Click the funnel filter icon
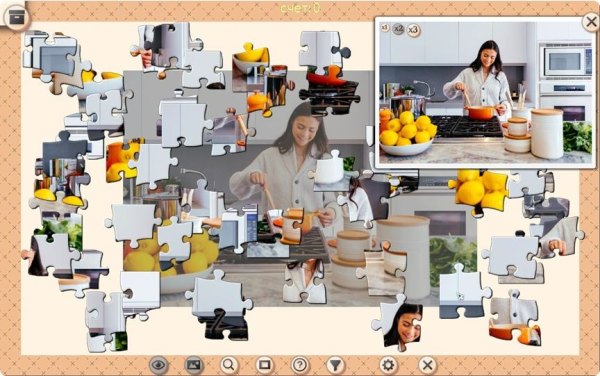600x376 pixels. pyautogui.click(x=335, y=365)
